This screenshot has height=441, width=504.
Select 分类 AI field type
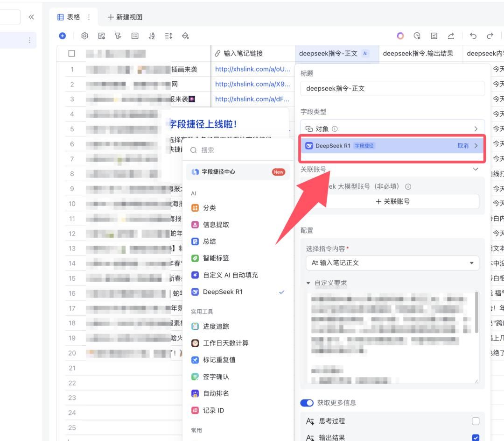[x=238, y=208]
